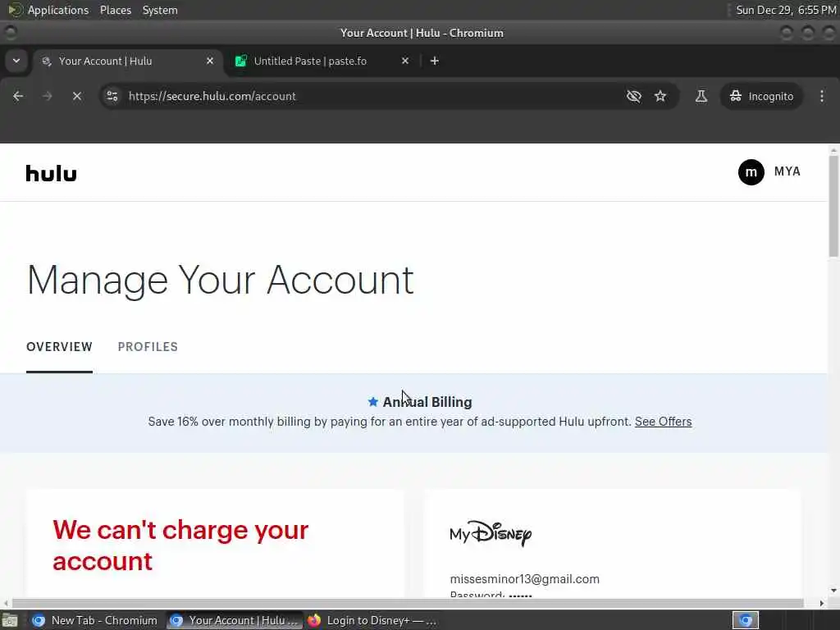This screenshot has height=630, width=840.
Task: Click the clock showing Sun Dec 29
Action: pyautogui.click(x=786, y=10)
